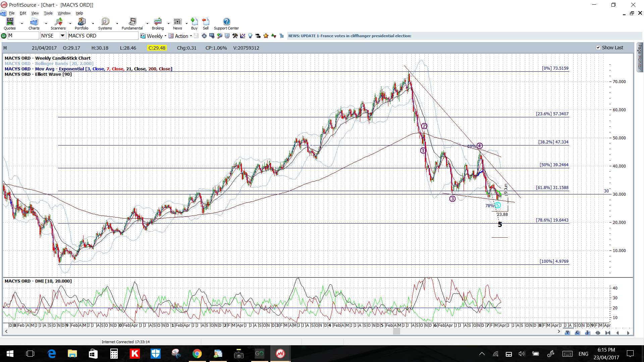The image size is (644, 362).
Task: Click the red Sell document icon
Action: pos(206,24)
